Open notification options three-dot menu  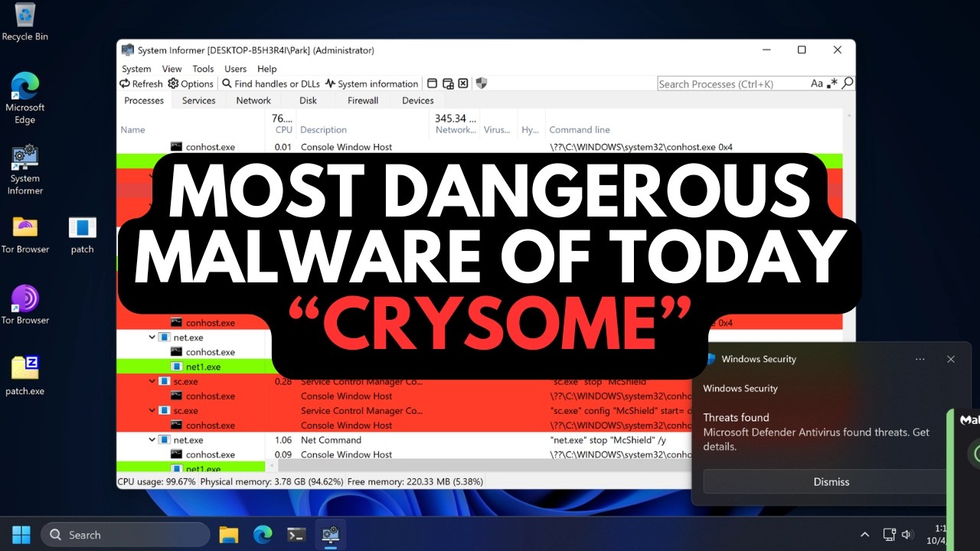[920, 359]
